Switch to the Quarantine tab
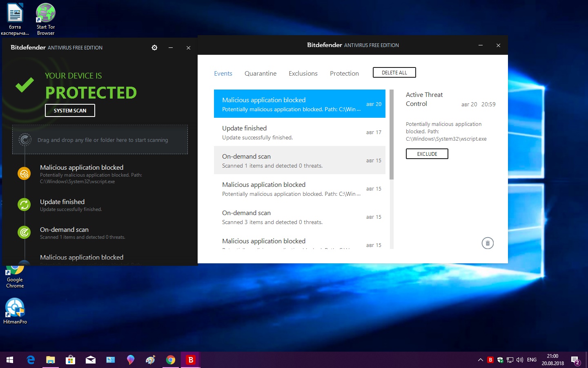Viewport: 588px width, 368px height. tap(261, 74)
